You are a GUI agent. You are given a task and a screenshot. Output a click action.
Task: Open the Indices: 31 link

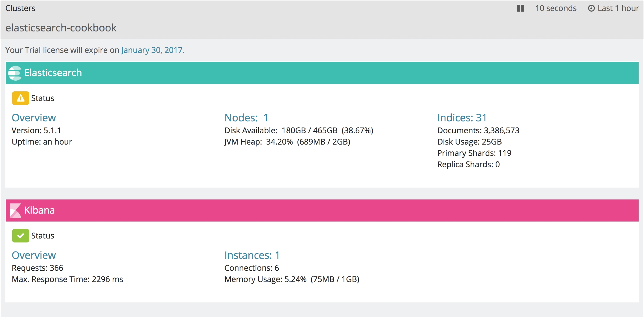pos(462,118)
